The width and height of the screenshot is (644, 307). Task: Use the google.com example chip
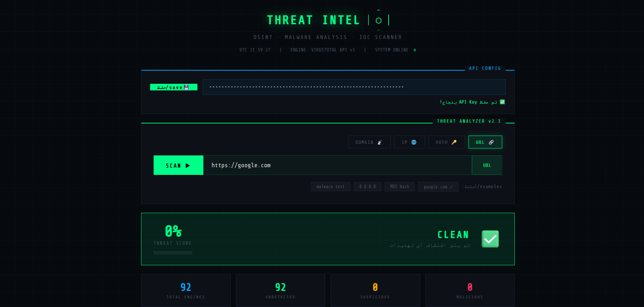click(x=438, y=187)
